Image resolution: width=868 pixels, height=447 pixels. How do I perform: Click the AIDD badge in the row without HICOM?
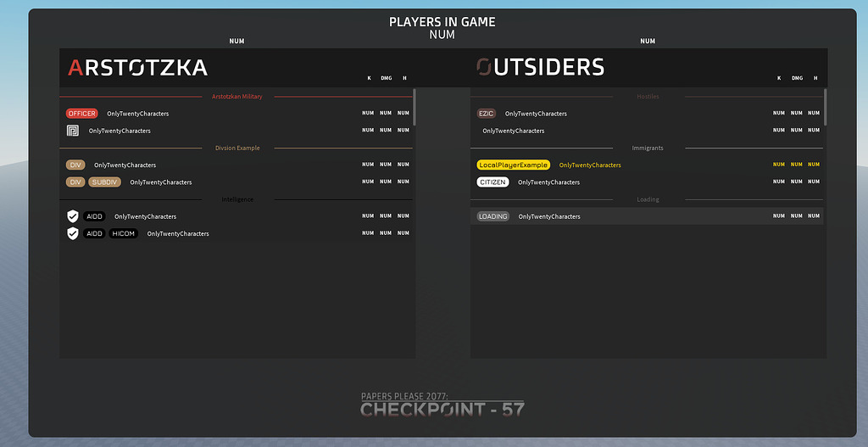point(94,216)
